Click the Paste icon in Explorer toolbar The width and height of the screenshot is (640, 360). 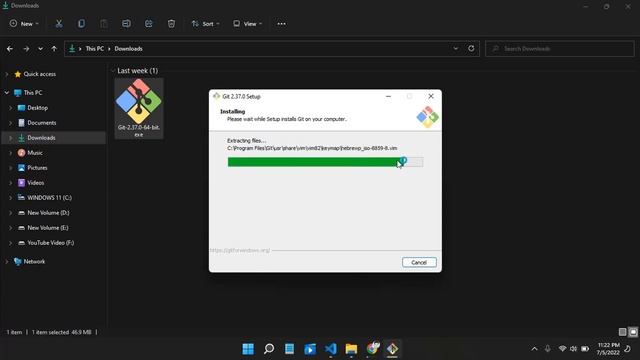pyautogui.click(x=104, y=24)
